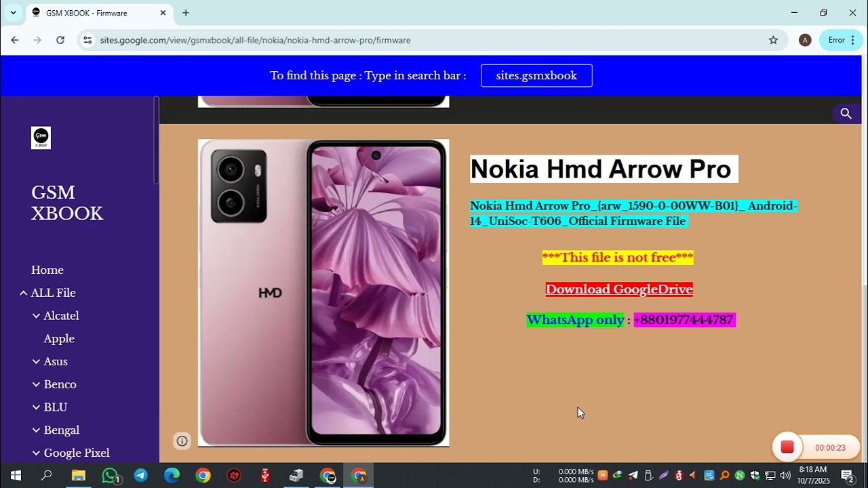Open the Benco sidebar item
The height and width of the screenshot is (488, 868).
pyautogui.click(x=60, y=384)
